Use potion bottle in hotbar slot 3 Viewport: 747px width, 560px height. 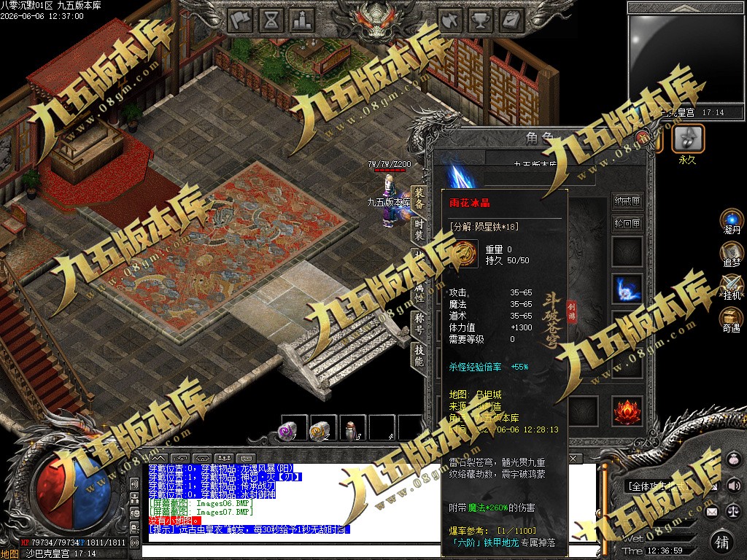click(x=351, y=430)
